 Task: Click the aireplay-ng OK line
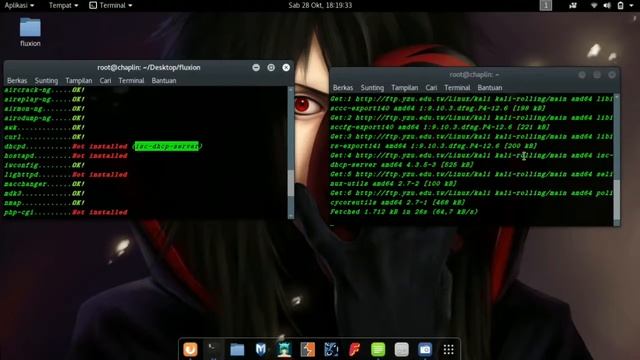click(x=44, y=99)
